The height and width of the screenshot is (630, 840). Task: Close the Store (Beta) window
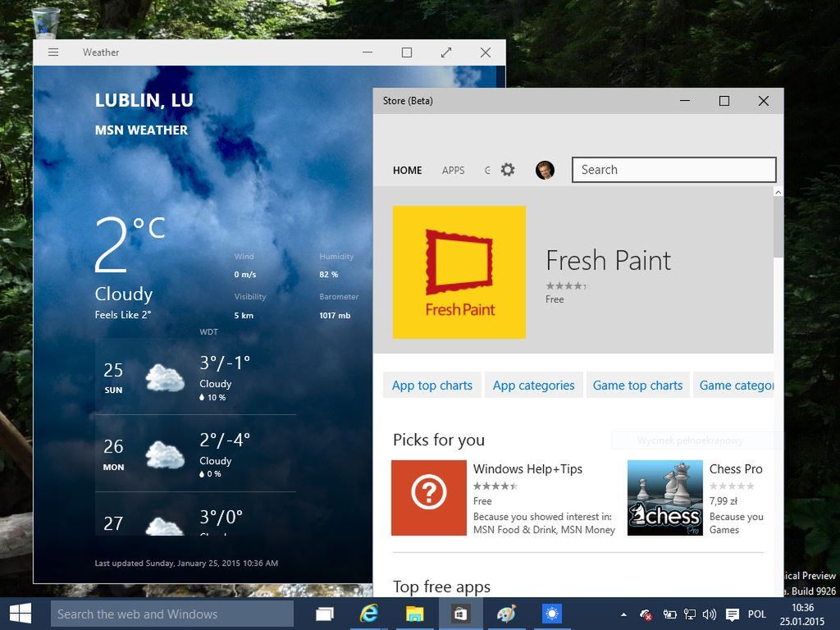click(x=764, y=101)
